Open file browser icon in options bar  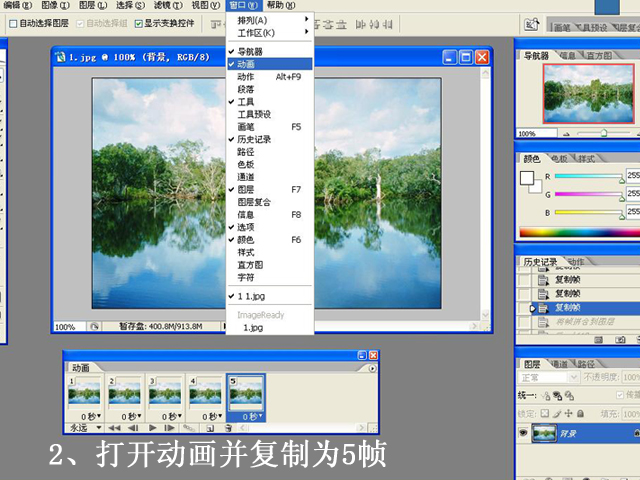click(531, 24)
